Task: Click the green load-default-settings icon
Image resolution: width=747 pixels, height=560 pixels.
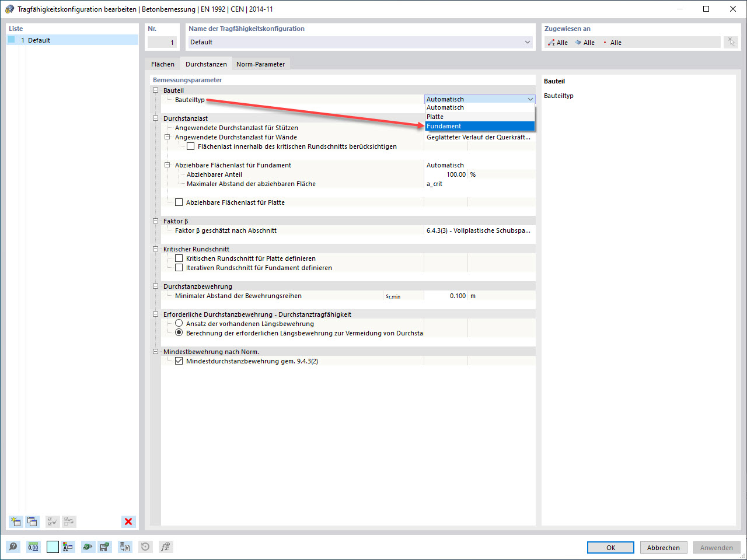Action: tap(88, 547)
